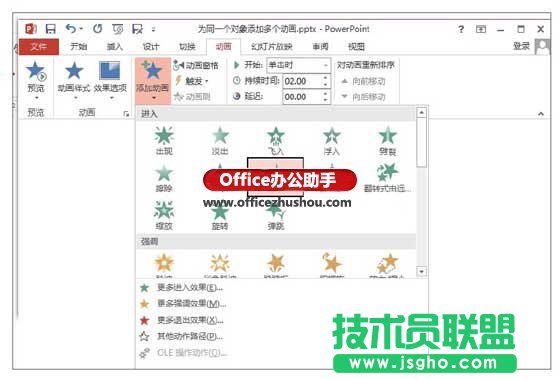Viewport: 560px width, 379px height.
Task: Select the 弹跳 bounce entrance effect
Action: pos(276,216)
